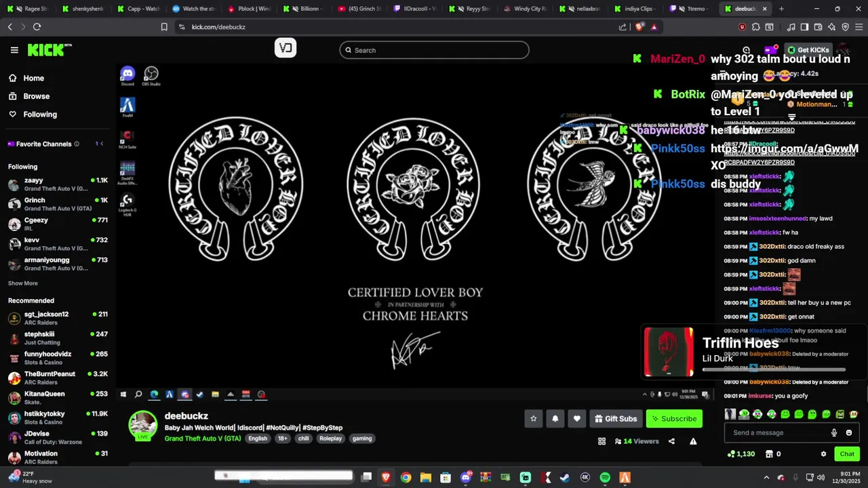Click the Subscribe button
Image resolution: width=868 pixels, height=488 pixels.
[x=674, y=419]
